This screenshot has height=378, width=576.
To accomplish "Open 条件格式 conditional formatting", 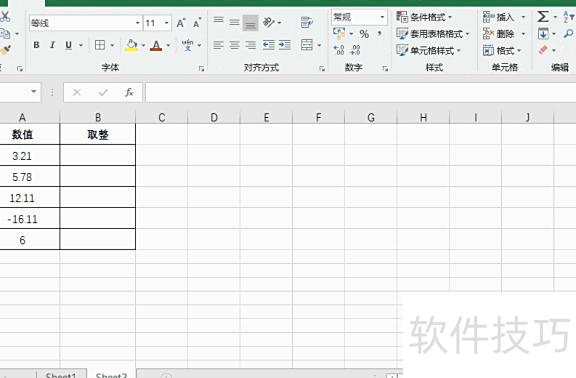I will tap(424, 17).
